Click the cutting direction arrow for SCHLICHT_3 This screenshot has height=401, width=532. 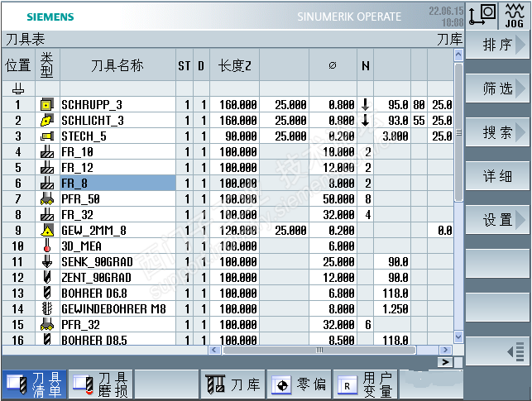366,121
